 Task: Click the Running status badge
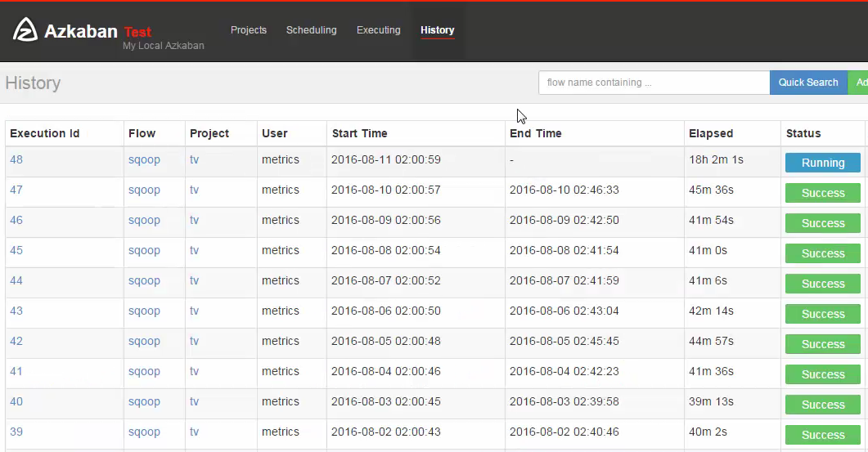coord(822,163)
